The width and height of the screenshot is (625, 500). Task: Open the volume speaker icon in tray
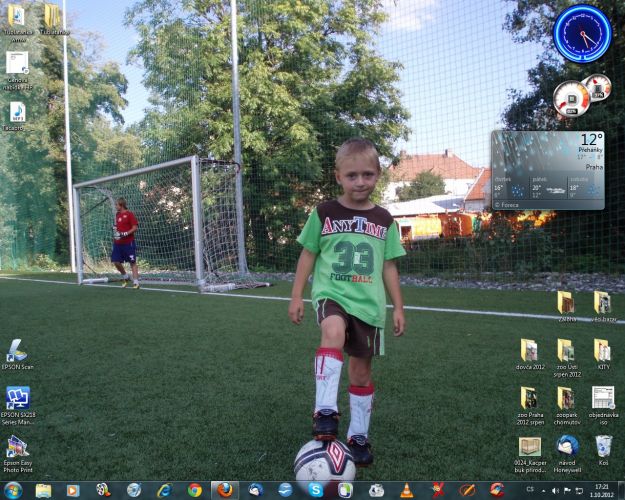pos(555,491)
